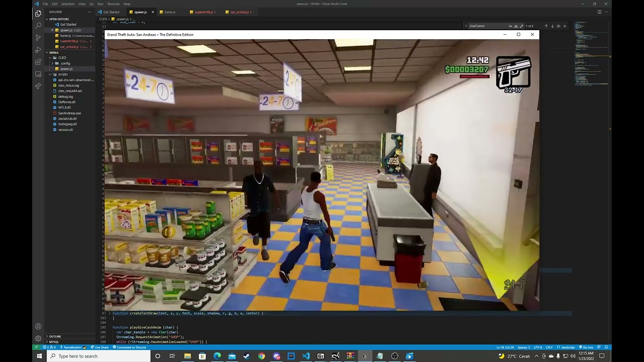The width and height of the screenshot is (644, 362).
Task: Open cleo_redux64.asi in explorer
Action: coord(70,91)
